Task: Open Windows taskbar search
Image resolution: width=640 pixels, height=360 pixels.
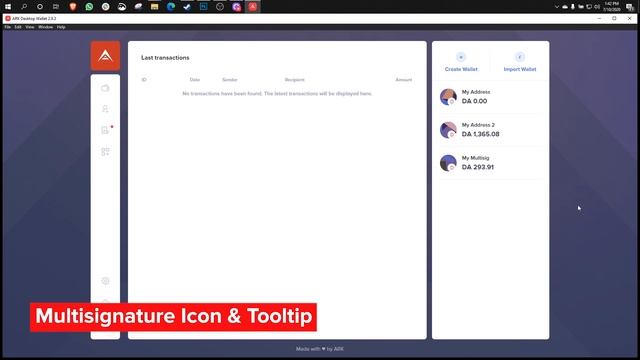Action: 24,7
